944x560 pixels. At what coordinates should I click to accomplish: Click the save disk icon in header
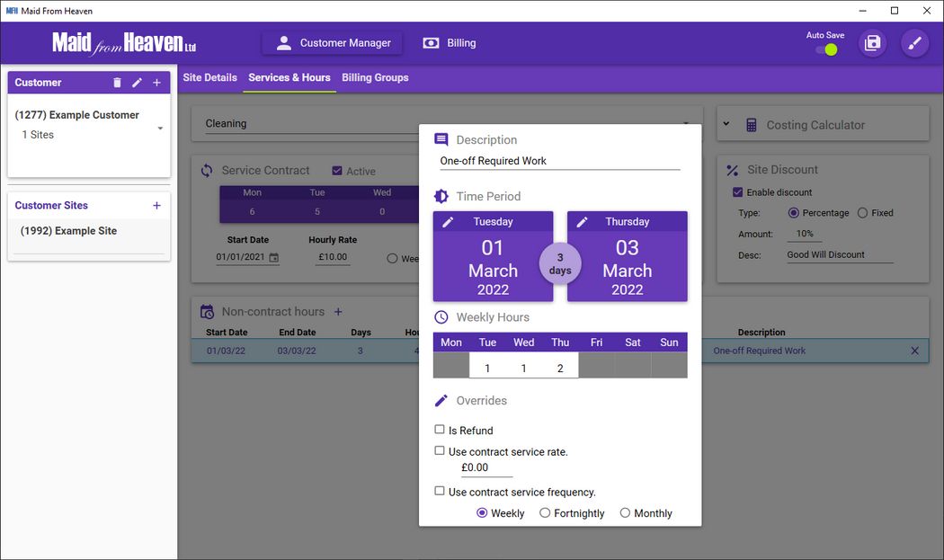coord(872,43)
